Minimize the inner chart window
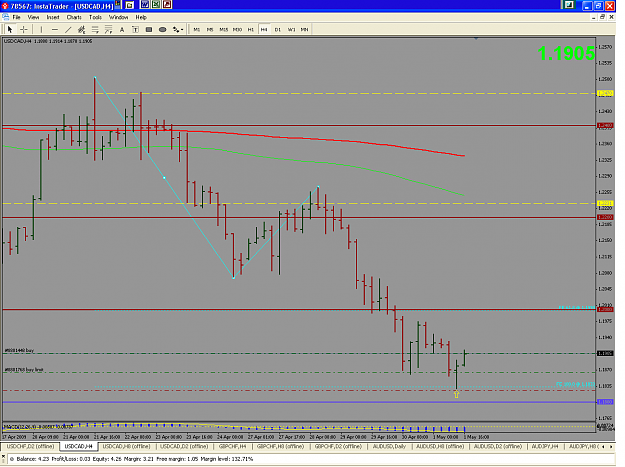Image resolution: width=625 pixels, height=467 pixels. (594, 17)
